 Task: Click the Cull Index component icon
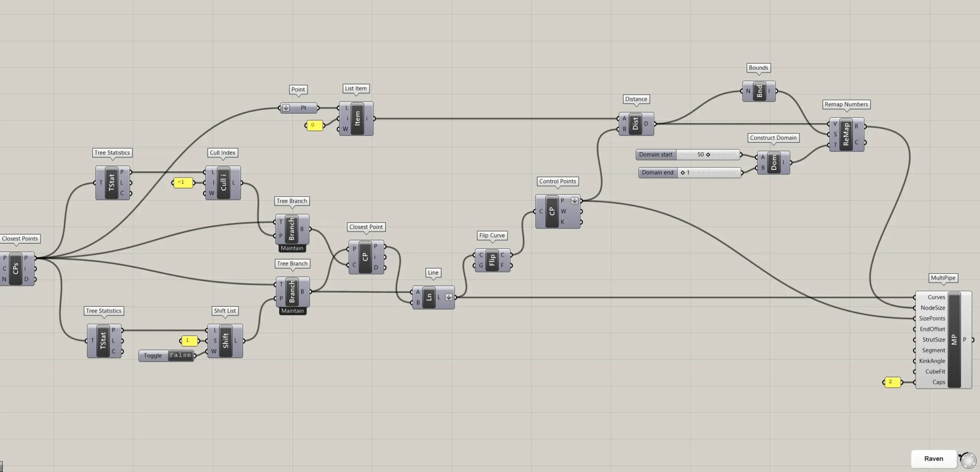(223, 183)
